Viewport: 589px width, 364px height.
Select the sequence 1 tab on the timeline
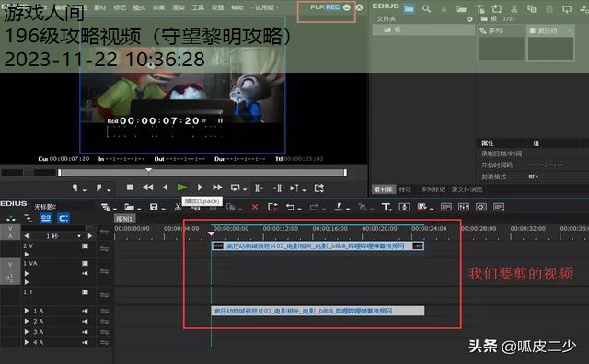(x=124, y=219)
